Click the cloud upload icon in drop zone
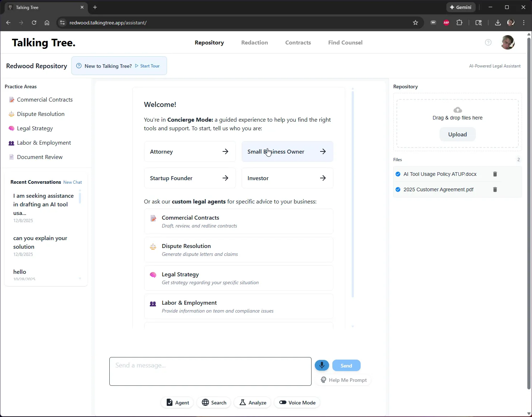Image resolution: width=532 pixels, height=417 pixels. tap(458, 110)
